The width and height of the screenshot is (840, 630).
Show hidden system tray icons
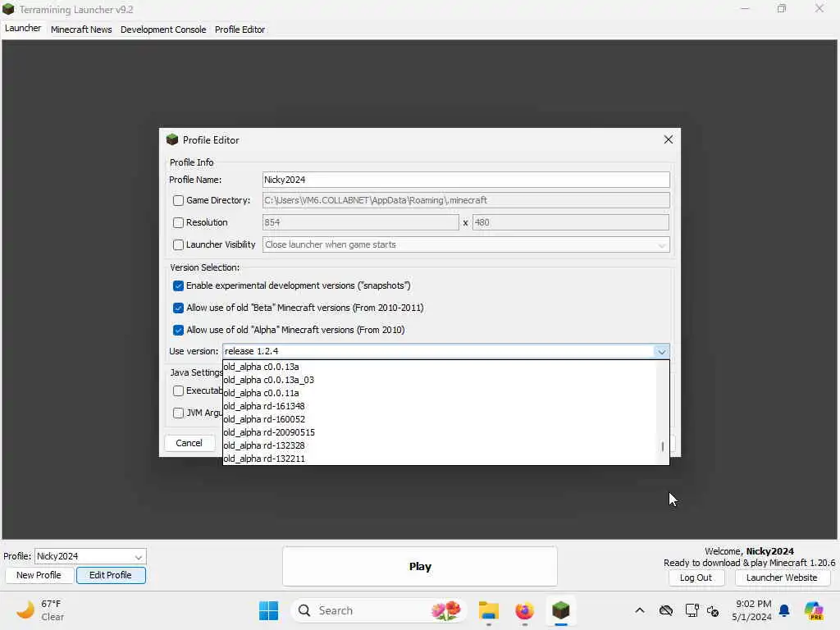tap(640, 610)
